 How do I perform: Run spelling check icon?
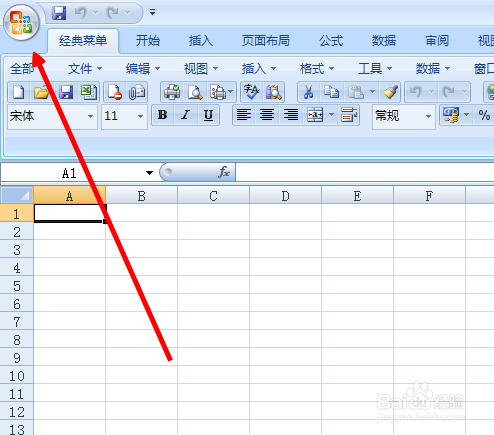(251, 92)
